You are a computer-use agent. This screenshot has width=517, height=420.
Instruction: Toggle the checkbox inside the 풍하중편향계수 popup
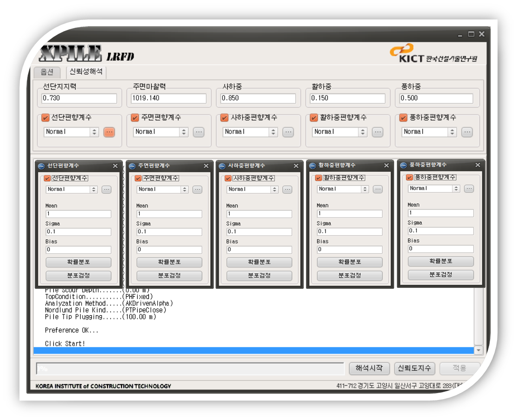click(x=409, y=178)
